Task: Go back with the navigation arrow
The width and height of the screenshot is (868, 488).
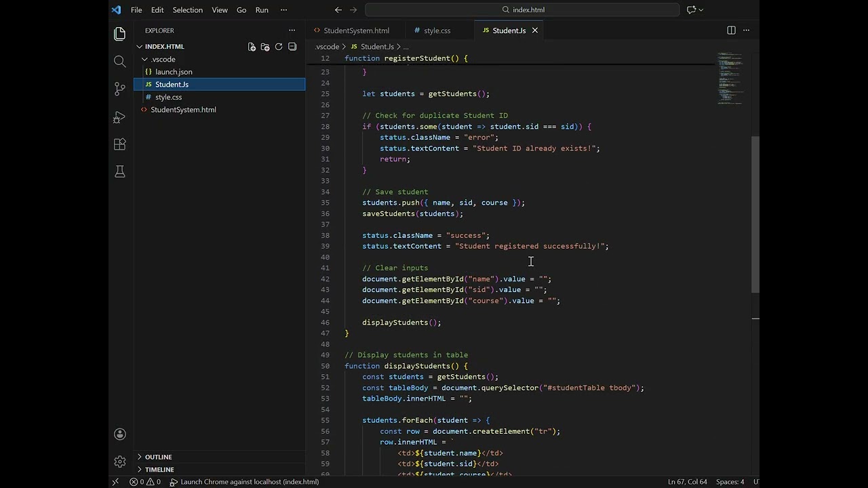Action: (x=338, y=9)
